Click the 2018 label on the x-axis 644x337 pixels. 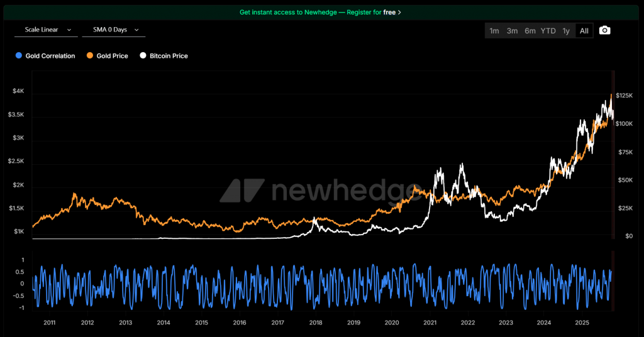coord(316,323)
